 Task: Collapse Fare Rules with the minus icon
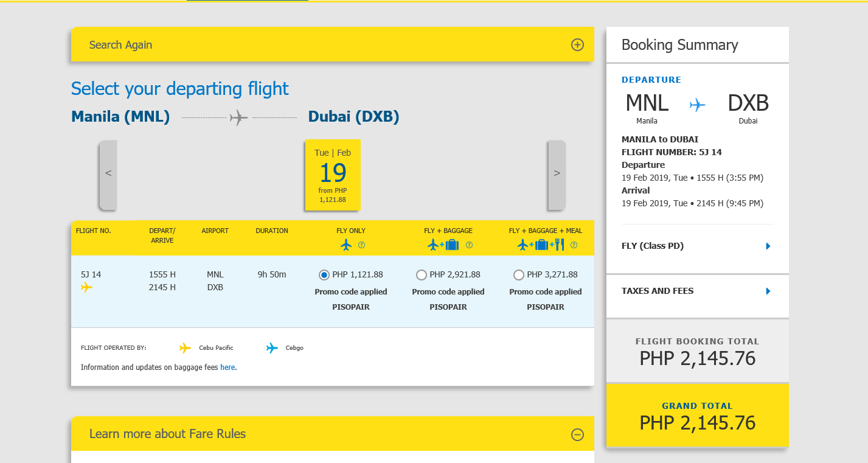[x=577, y=434]
